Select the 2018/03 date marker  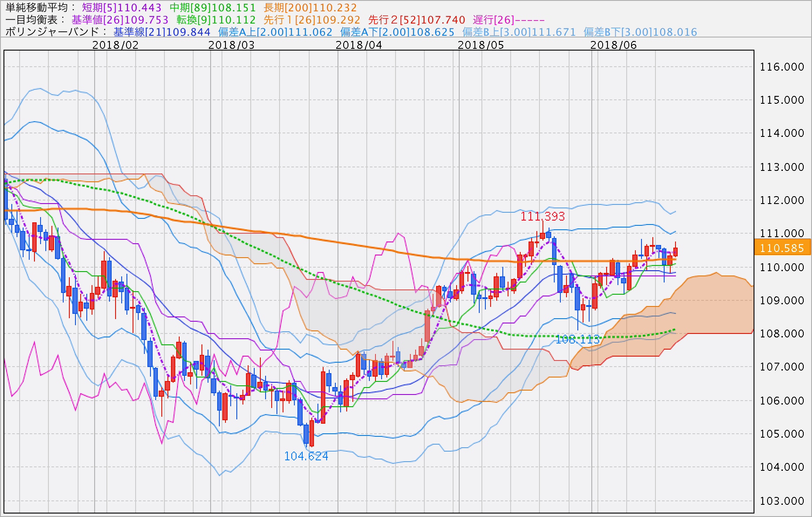[x=231, y=45]
